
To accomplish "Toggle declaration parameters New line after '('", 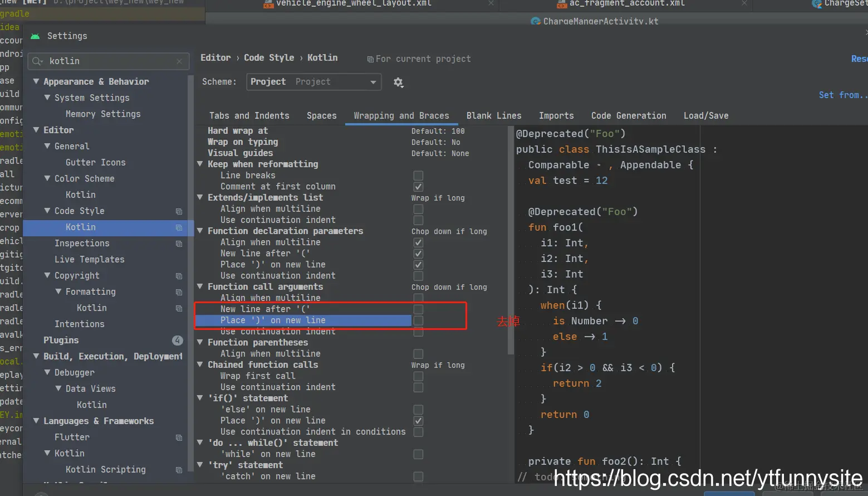I will click(x=418, y=254).
